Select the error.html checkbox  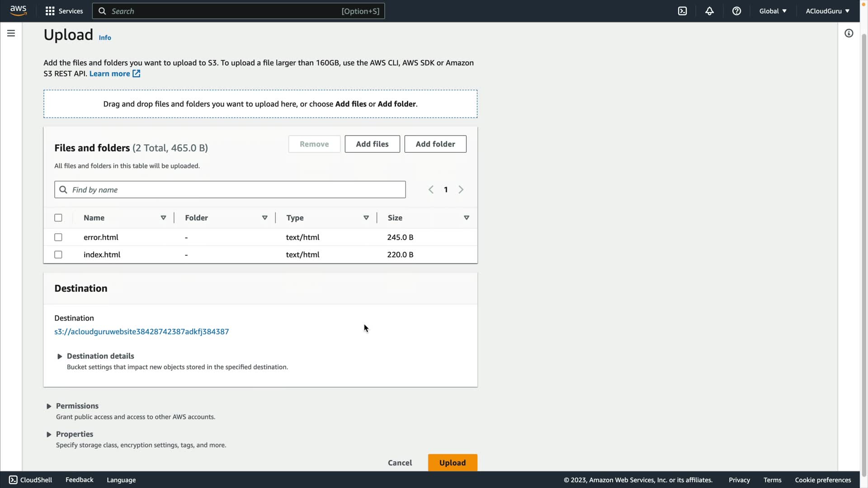[x=58, y=237]
